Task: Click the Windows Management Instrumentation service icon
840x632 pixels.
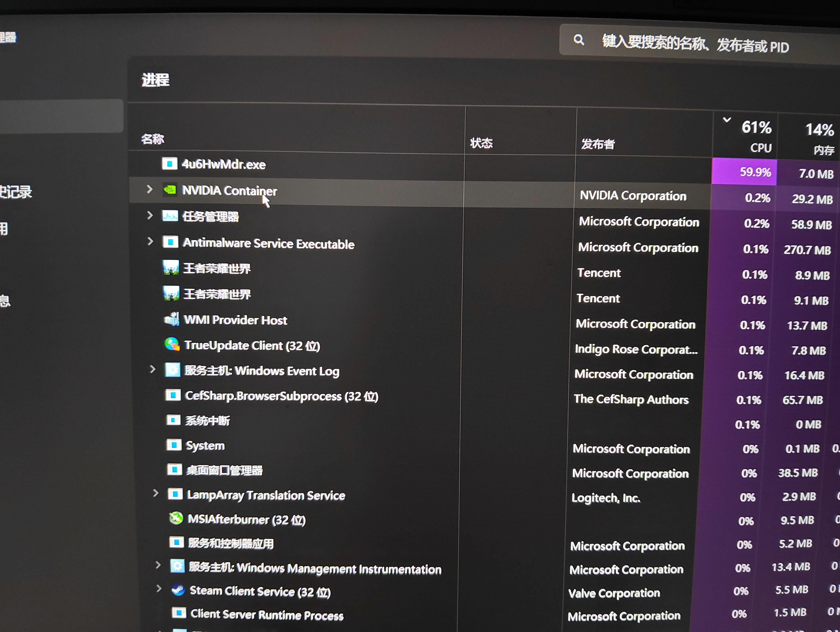Action: point(177,566)
